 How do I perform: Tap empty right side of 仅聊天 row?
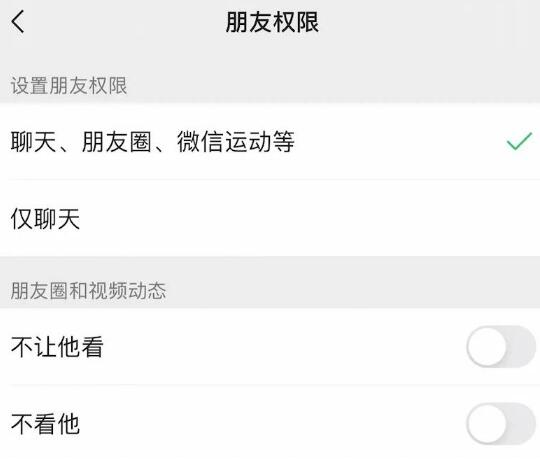[310, 218]
